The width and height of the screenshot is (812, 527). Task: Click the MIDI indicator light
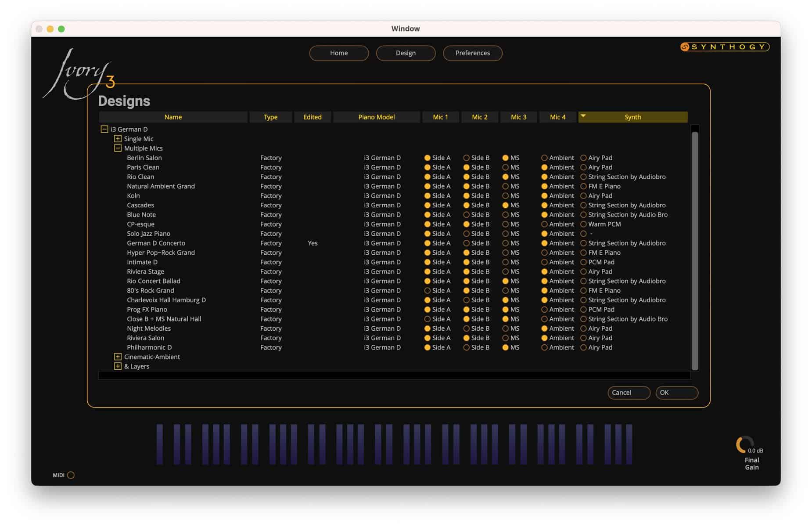pyautogui.click(x=72, y=475)
